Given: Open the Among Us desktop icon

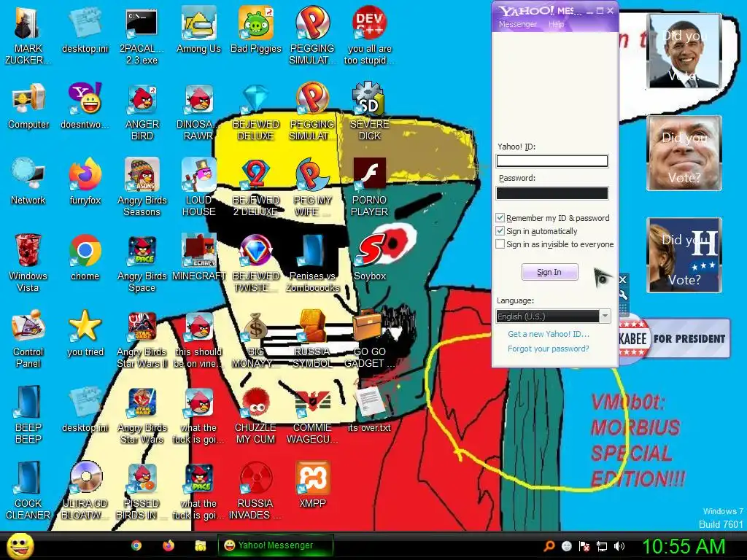Looking at the screenshot, I should click(198, 29).
